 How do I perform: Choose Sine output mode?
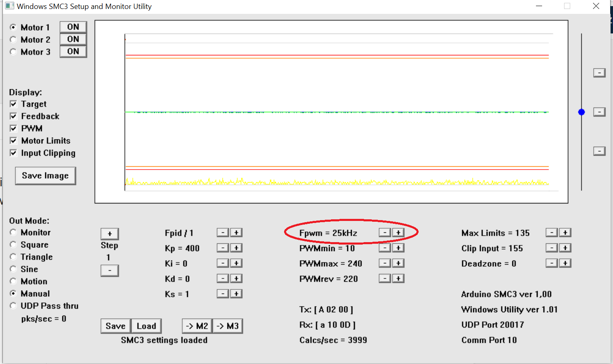[x=13, y=269]
